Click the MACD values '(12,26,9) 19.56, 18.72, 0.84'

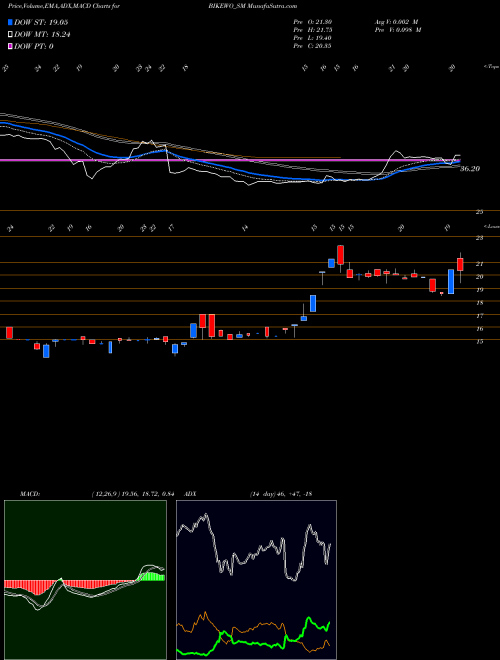pyautogui.click(x=133, y=494)
